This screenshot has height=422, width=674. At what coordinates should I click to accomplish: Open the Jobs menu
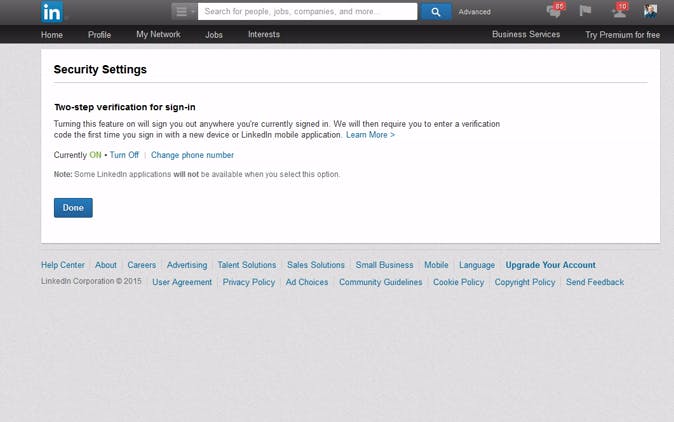coord(214,35)
